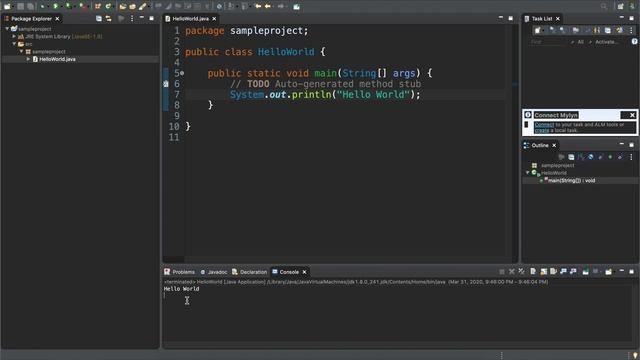
Task: Create a New Java Package via toolbar icon
Action: click(98, 7)
